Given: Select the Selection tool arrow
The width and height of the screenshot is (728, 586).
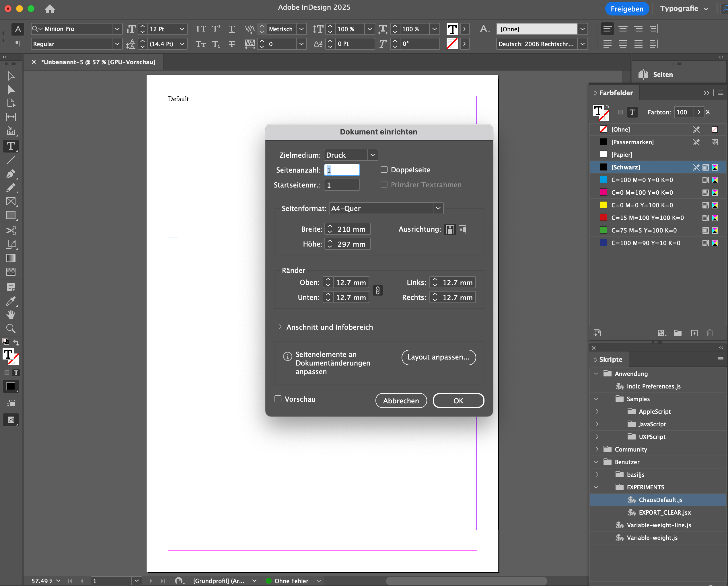Looking at the screenshot, I should (x=11, y=76).
